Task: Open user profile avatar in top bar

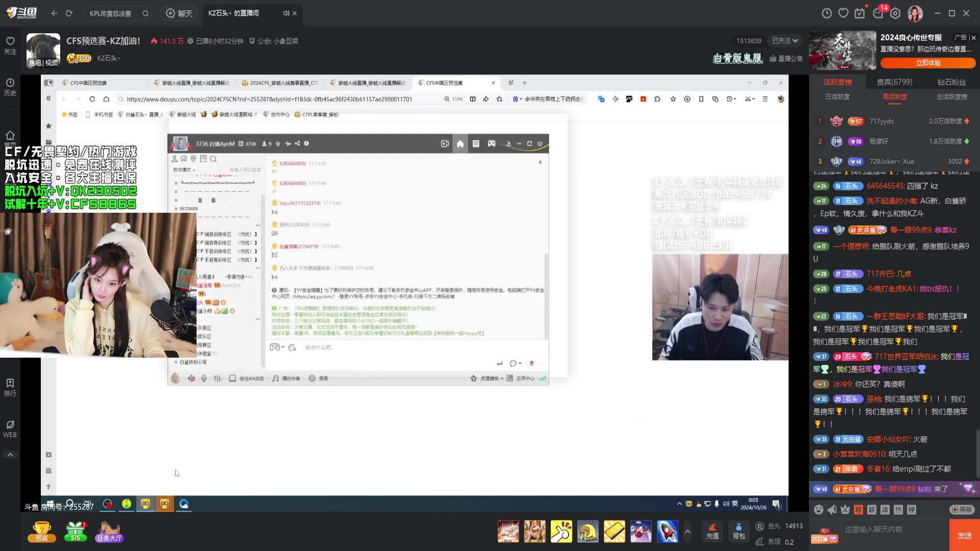Action: (x=915, y=13)
